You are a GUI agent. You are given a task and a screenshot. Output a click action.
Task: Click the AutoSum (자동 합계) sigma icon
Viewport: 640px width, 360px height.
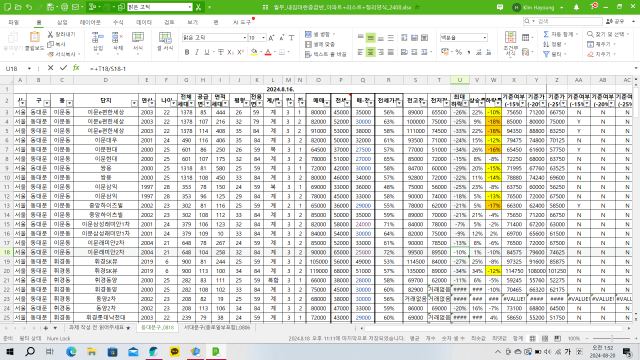coord(546,34)
